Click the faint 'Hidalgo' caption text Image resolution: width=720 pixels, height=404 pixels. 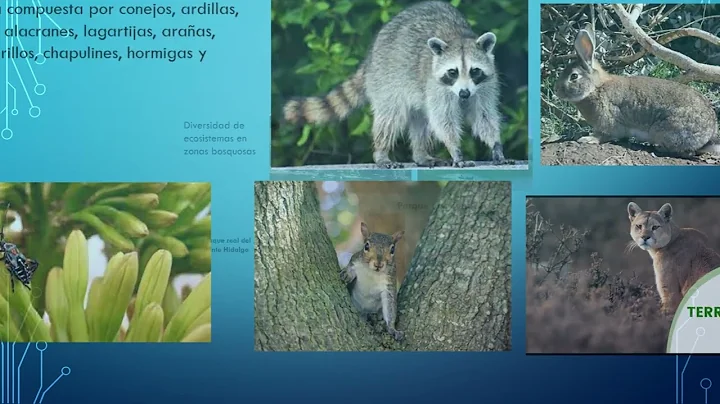point(238,250)
